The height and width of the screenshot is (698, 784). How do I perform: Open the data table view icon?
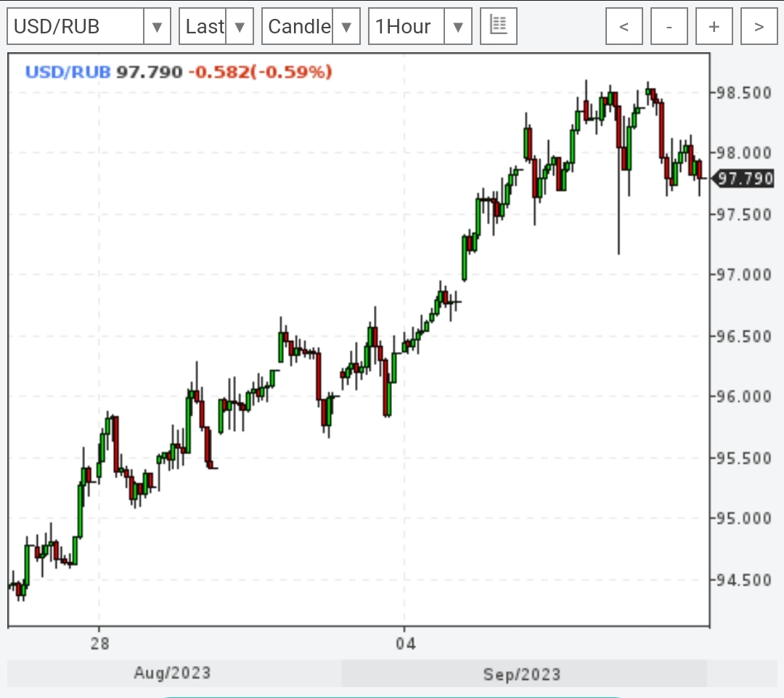pyautogui.click(x=498, y=26)
